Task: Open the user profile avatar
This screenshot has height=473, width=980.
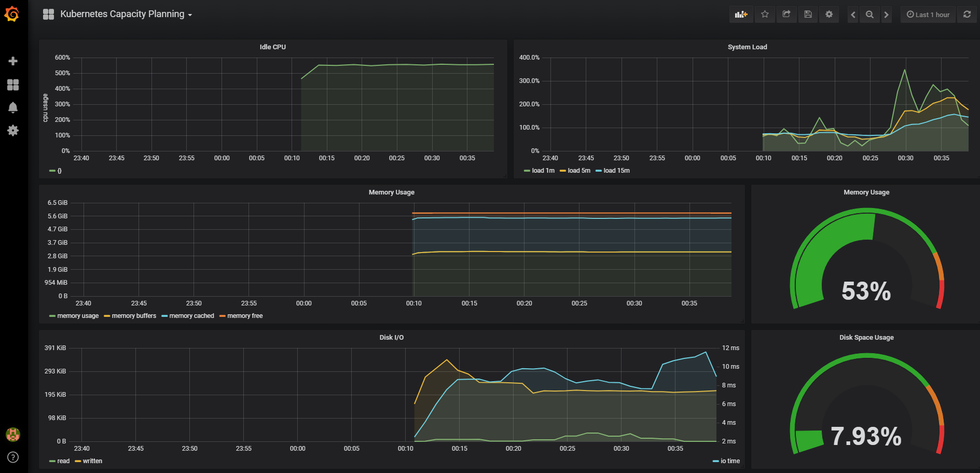Action: click(13, 434)
